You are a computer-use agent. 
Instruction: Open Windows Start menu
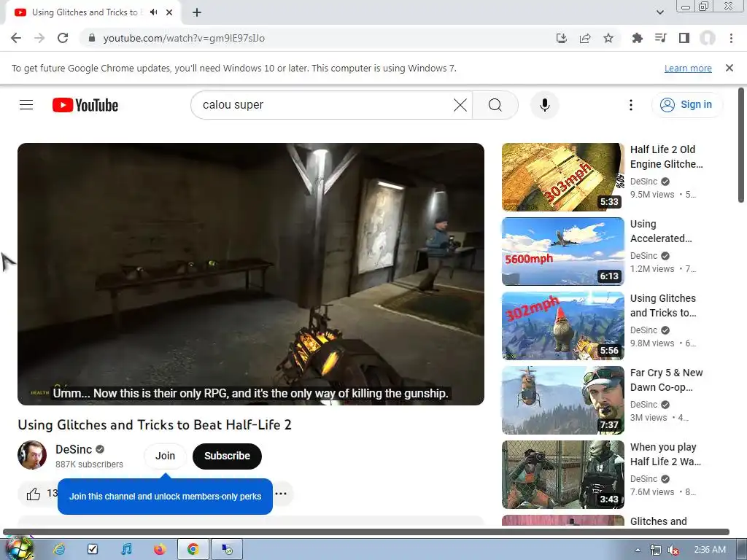tap(18, 548)
